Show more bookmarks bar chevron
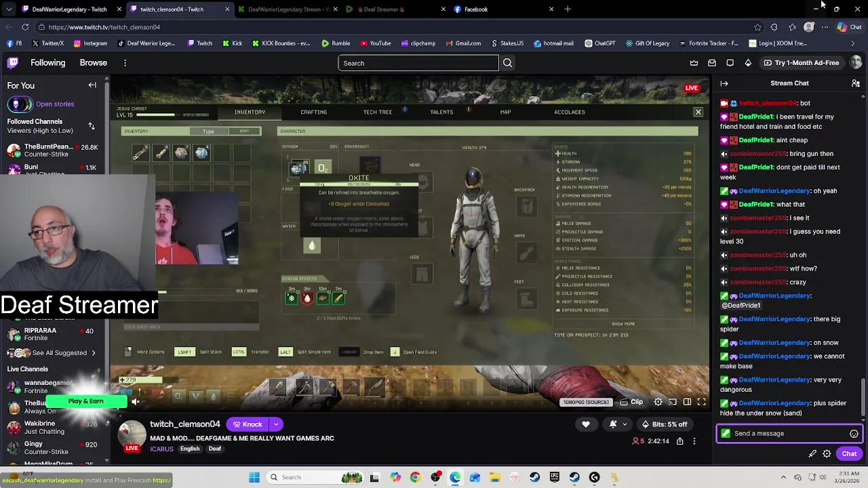This screenshot has width=868, height=488. tap(853, 43)
